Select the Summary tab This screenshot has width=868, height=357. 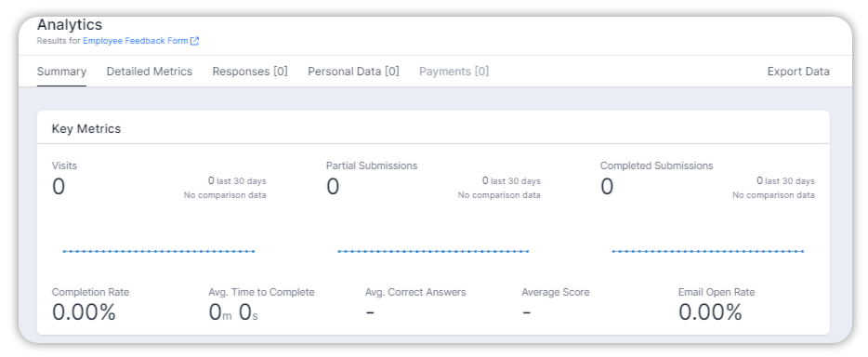(x=61, y=72)
